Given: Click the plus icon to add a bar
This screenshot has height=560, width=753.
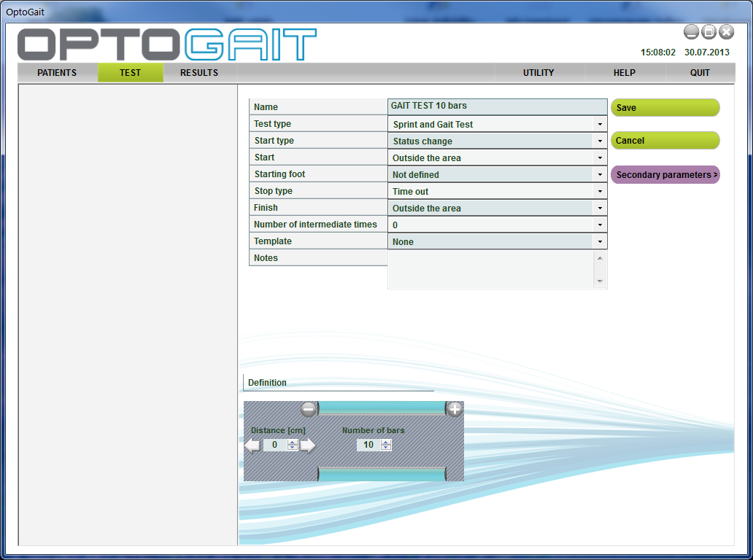Looking at the screenshot, I should tap(455, 409).
